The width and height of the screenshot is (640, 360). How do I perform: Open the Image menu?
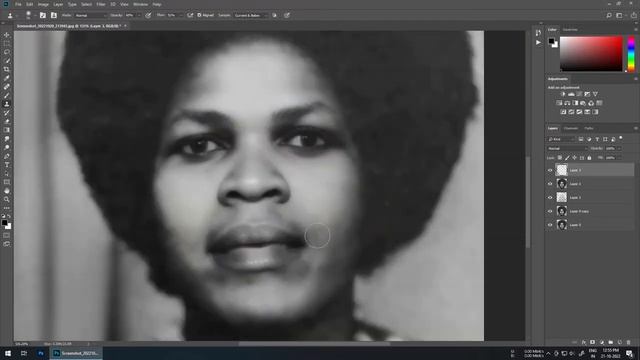43,4
